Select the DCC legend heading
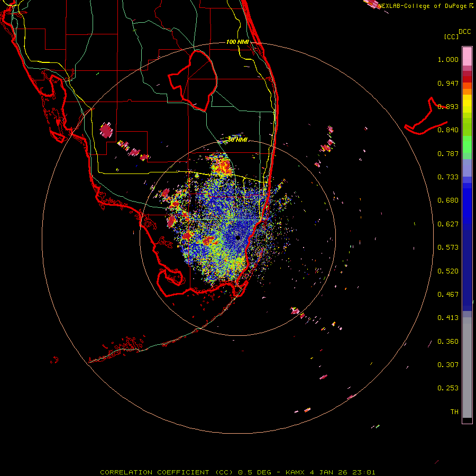 click(x=464, y=32)
